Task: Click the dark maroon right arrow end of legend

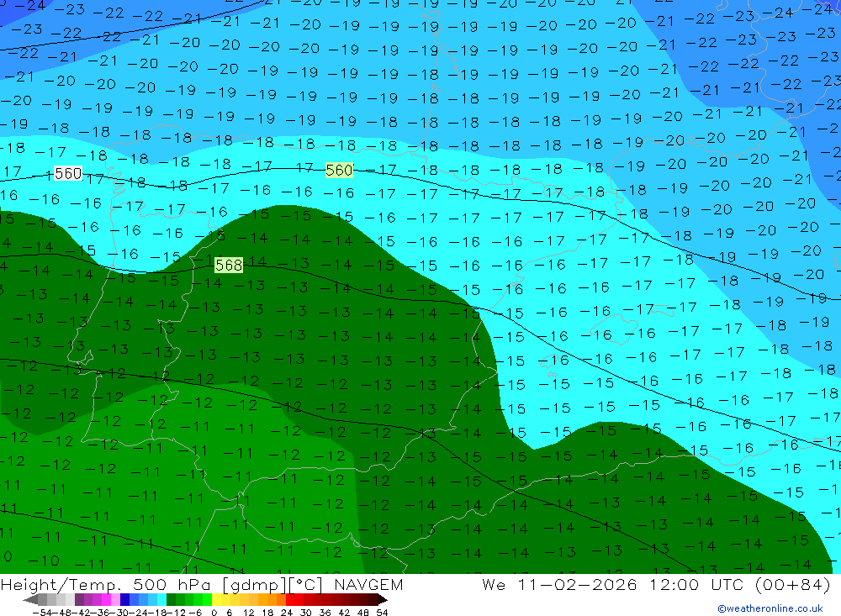Action: (x=383, y=599)
